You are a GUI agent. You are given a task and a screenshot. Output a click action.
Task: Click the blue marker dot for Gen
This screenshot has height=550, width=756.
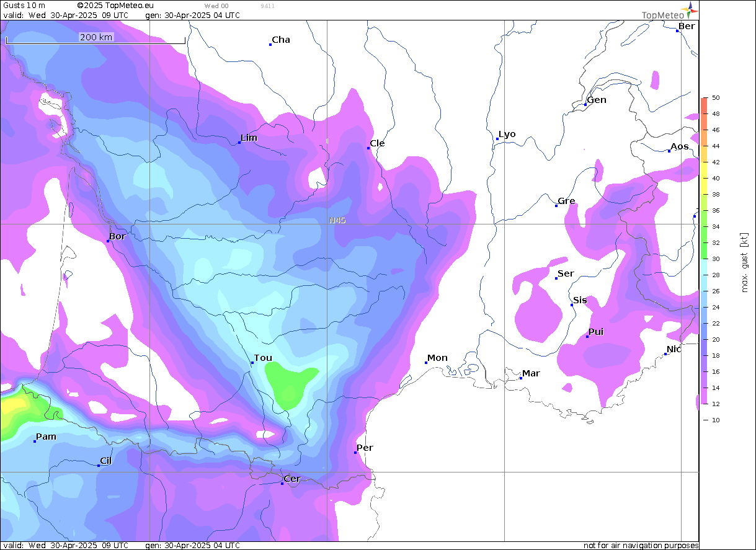(x=585, y=105)
